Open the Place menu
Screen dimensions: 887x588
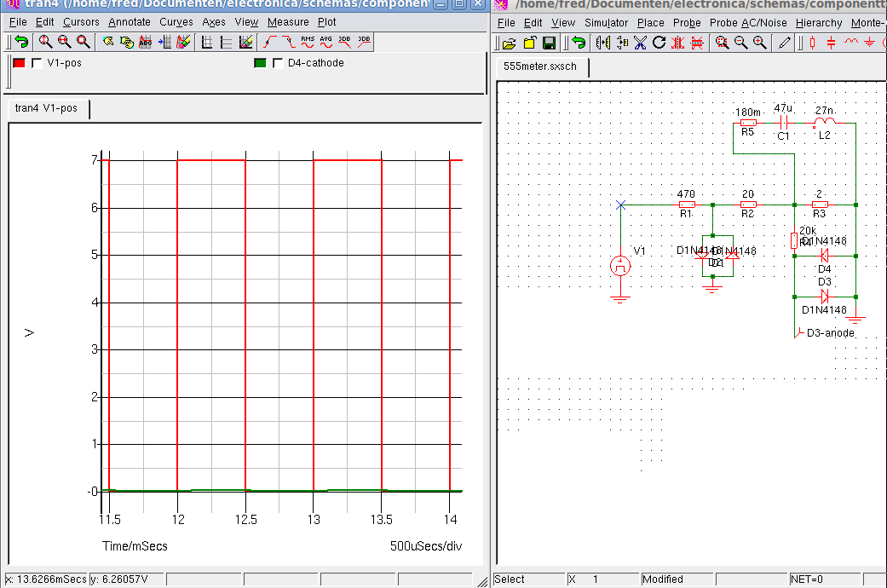[650, 23]
